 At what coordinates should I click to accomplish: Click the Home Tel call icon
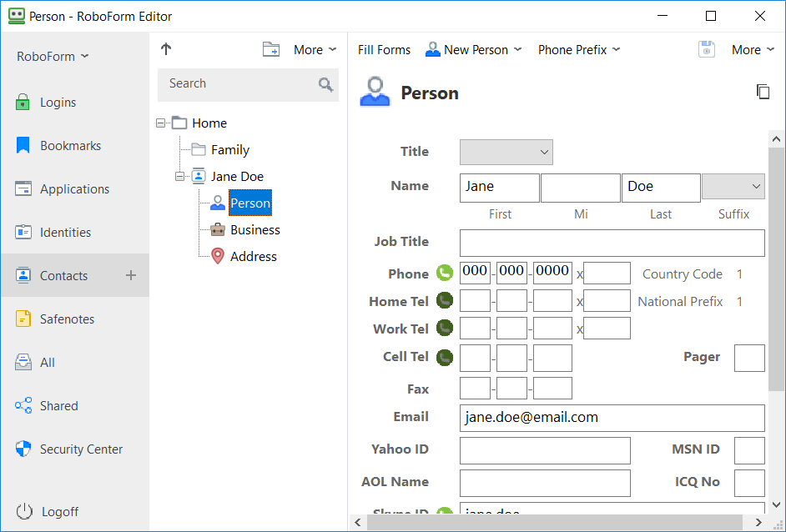coord(445,300)
